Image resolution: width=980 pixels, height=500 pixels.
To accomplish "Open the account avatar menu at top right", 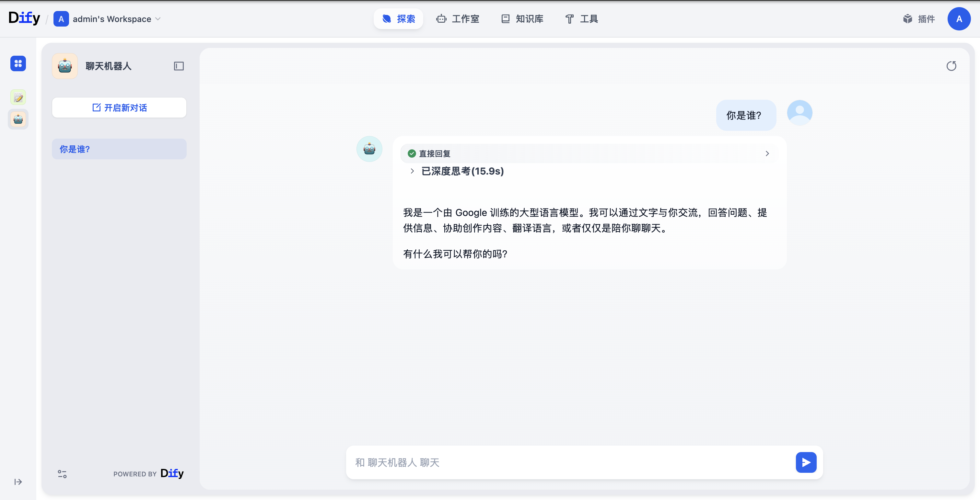I will pyautogui.click(x=959, y=19).
